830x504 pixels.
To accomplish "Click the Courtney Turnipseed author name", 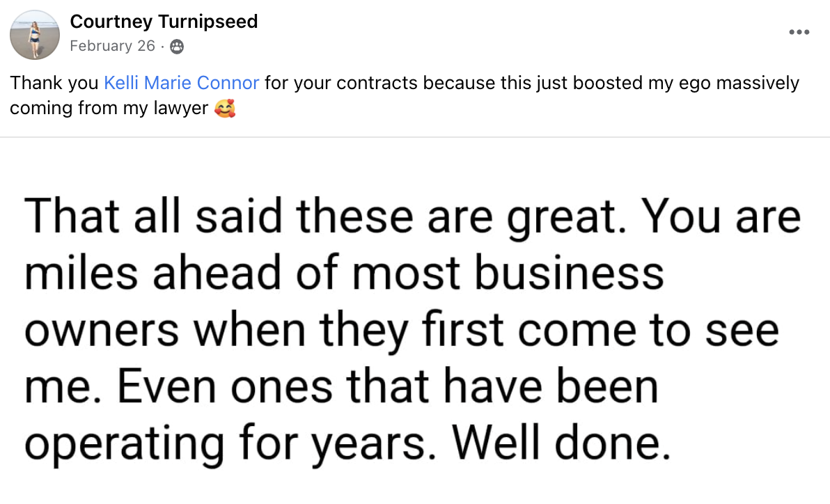I will pos(164,22).
